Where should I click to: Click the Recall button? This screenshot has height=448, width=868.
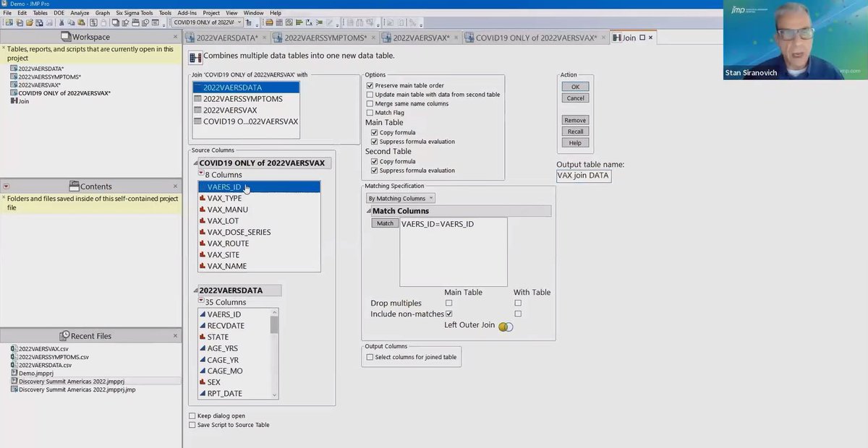(x=576, y=132)
